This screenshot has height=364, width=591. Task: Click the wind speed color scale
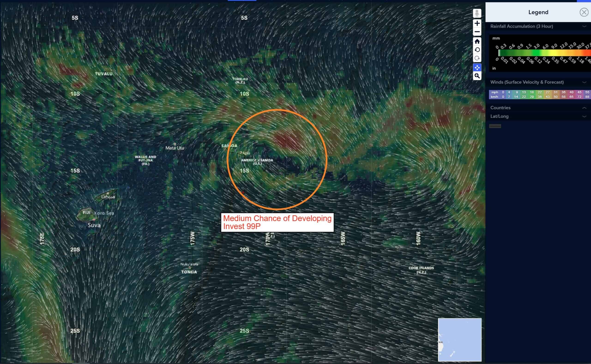click(540, 94)
